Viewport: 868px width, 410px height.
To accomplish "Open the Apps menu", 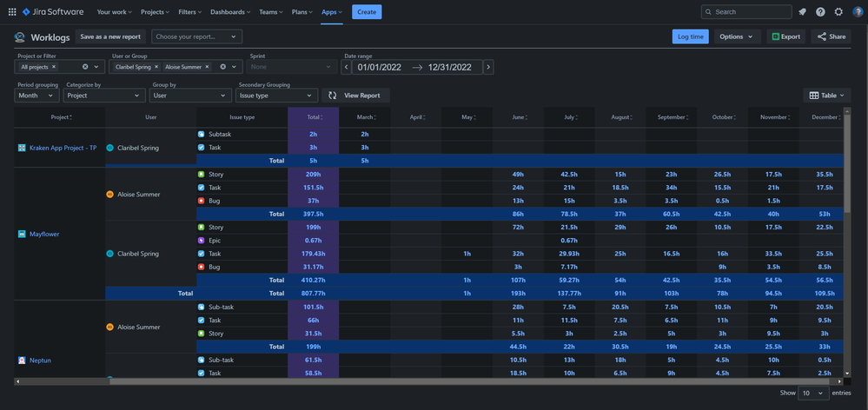I will click(332, 11).
